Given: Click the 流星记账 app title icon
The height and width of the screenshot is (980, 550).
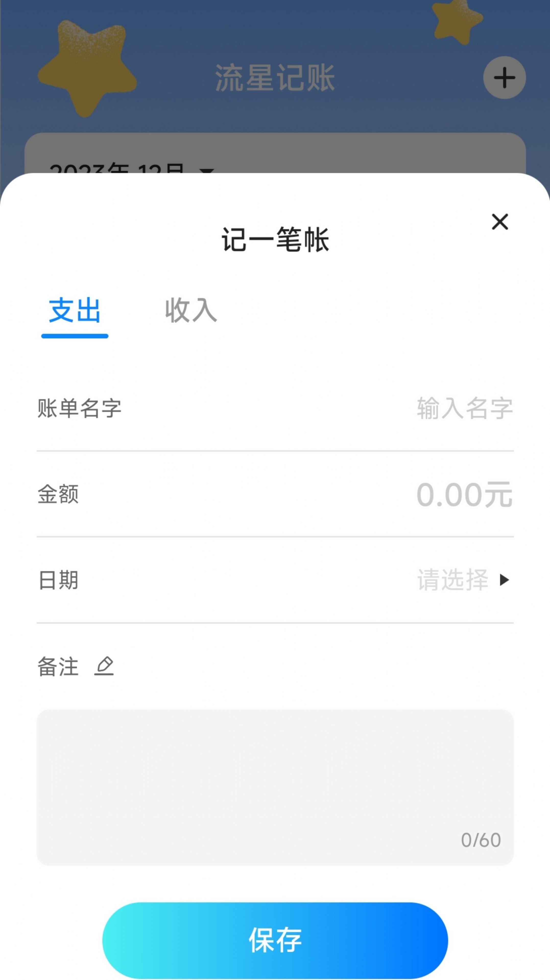Looking at the screenshot, I should [x=275, y=76].
